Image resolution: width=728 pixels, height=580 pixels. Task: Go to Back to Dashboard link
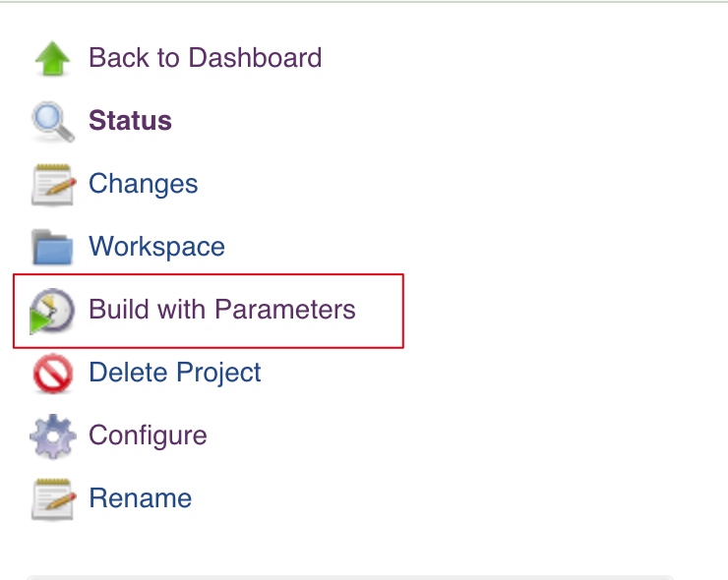(206, 58)
